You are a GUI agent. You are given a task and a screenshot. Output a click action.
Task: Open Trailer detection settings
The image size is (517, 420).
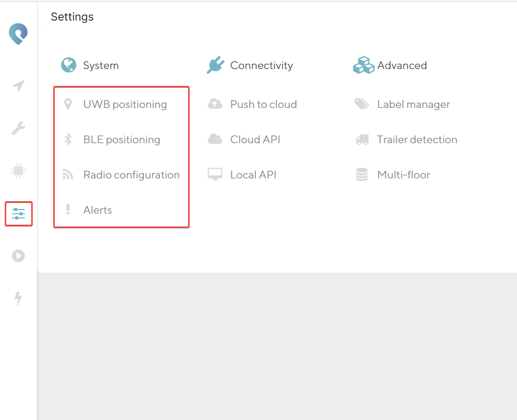point(417,140)
